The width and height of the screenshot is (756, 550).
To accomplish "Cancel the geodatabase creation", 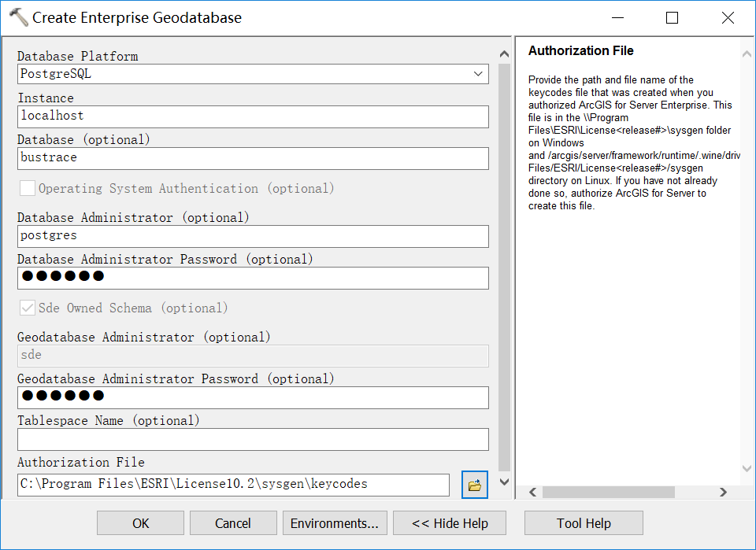I will 233,523.
